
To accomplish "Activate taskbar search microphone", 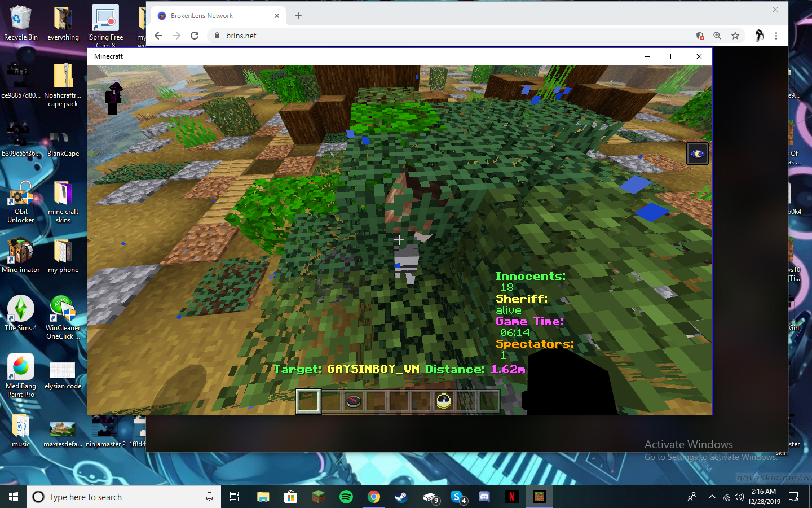I will (x=209, y=497).
